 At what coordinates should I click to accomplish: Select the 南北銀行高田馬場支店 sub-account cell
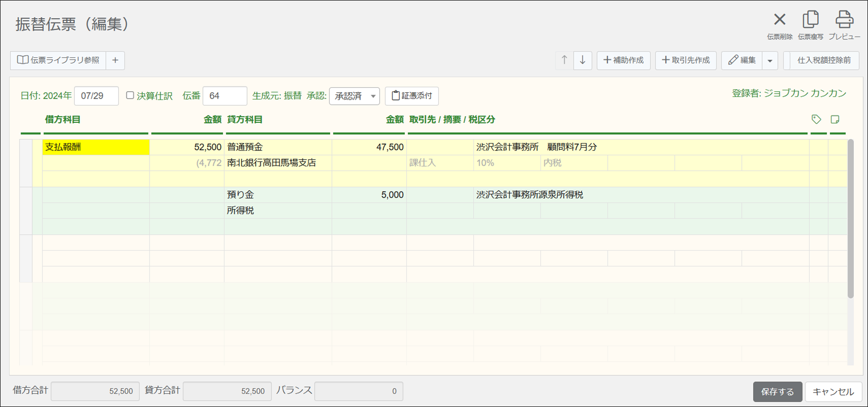pyautogui.click(x=278, y=163)
